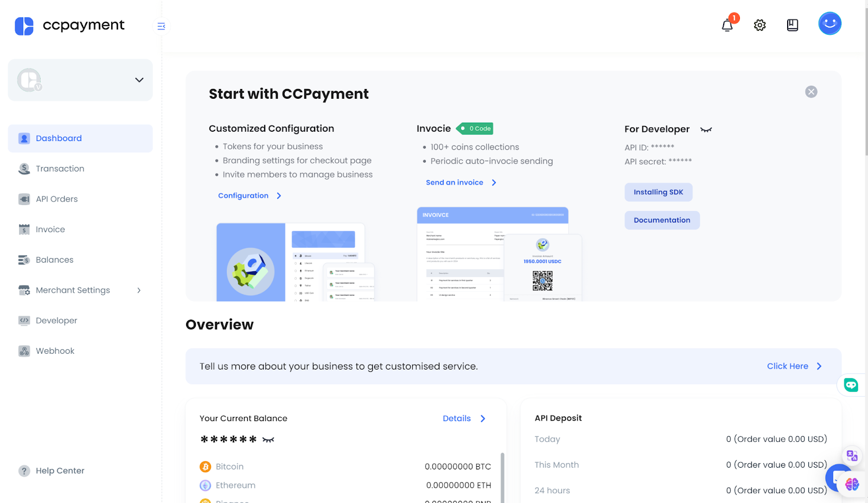This screenshot has width=868, height=503.
Task: Follow the Configuration link
Action: pyautogui.click(x=243, y=196)
